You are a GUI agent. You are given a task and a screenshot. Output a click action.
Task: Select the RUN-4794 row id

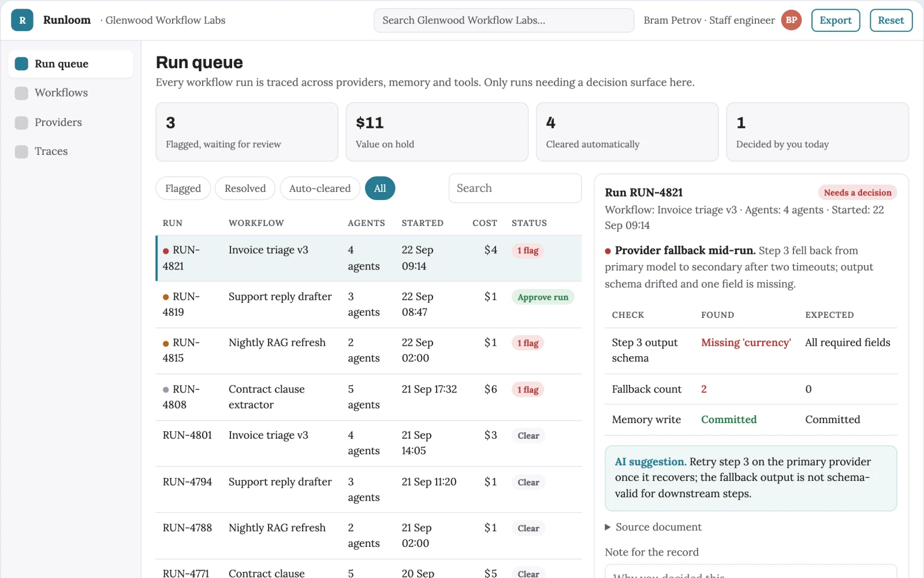(x=187, y=482)
